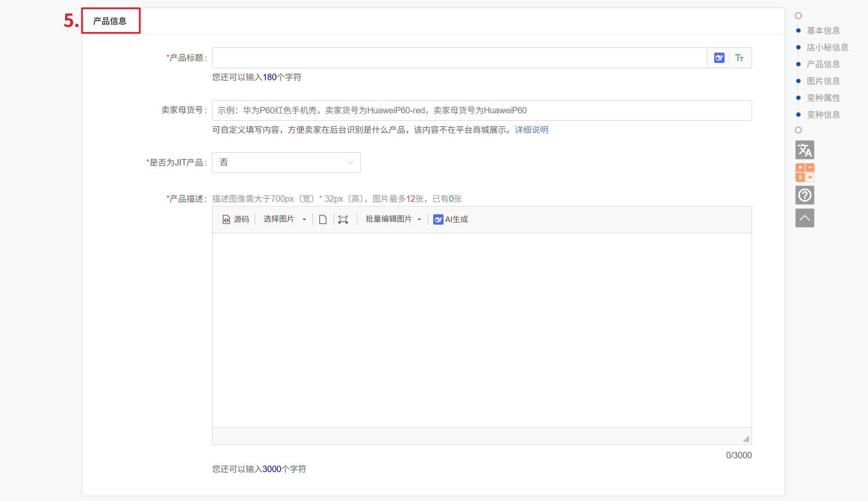Screen dimensions: 868x501
Task: Expand the 选择图片 dropdown arrow
Action: tap(304, 219)
